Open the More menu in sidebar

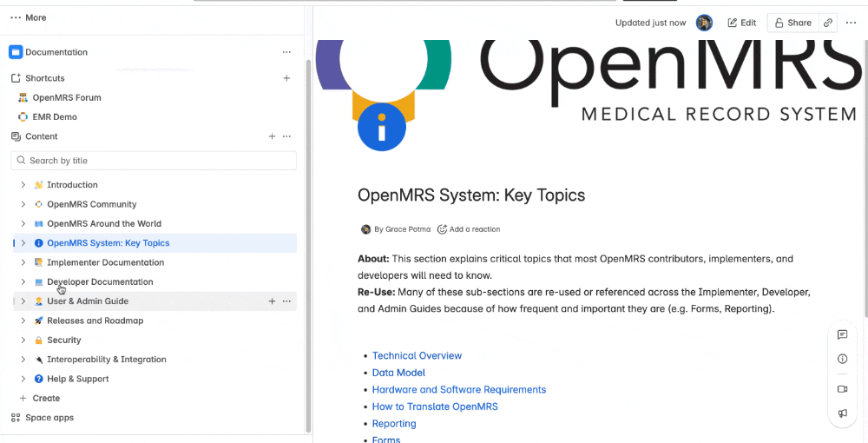pos(29,17)
